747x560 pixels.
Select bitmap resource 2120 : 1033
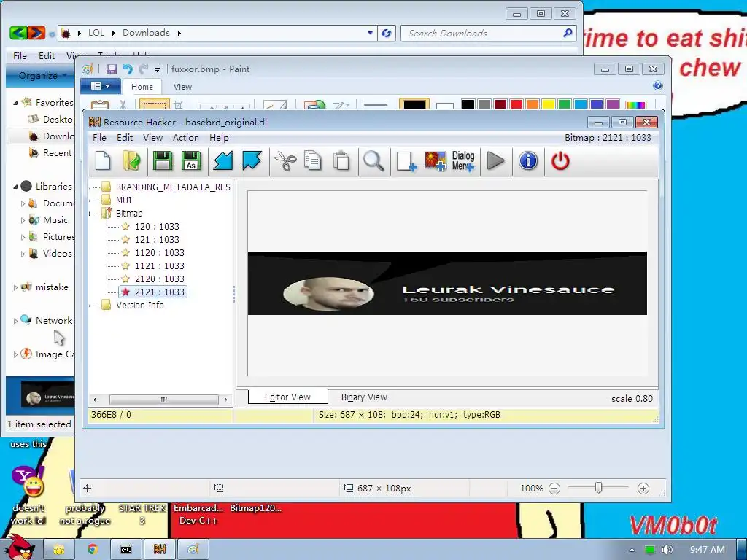(x=159, y=279)
